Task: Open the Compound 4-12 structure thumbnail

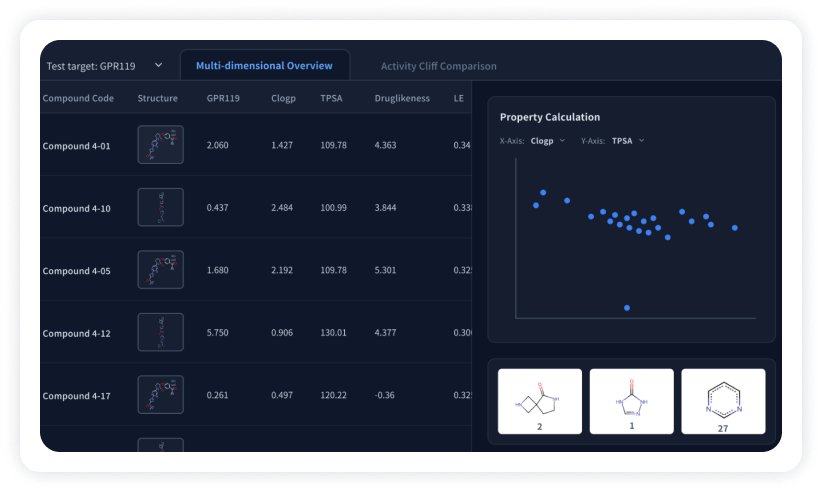Action: [x=160, y=332]
